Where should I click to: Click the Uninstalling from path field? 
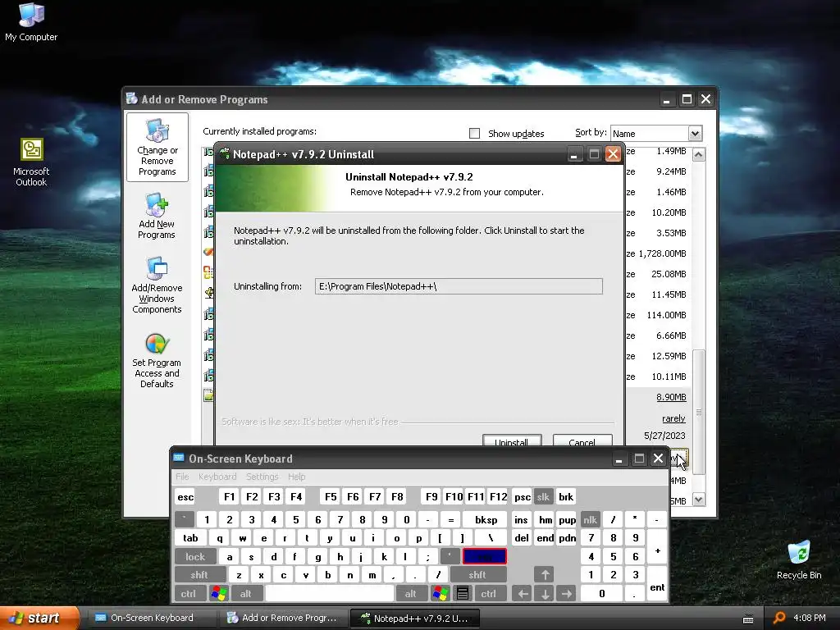point(459,286)
